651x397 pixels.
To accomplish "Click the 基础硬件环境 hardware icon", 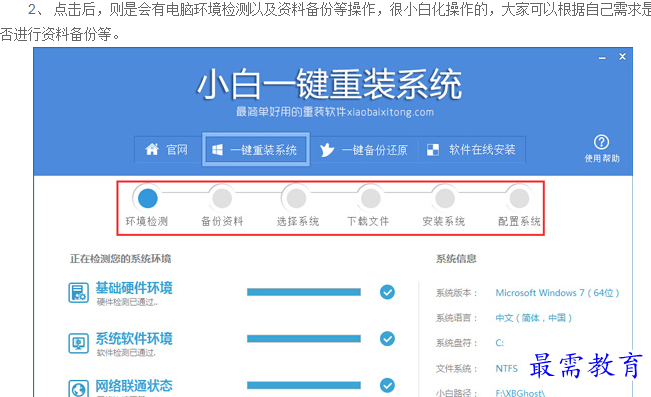I will [78, 293].
